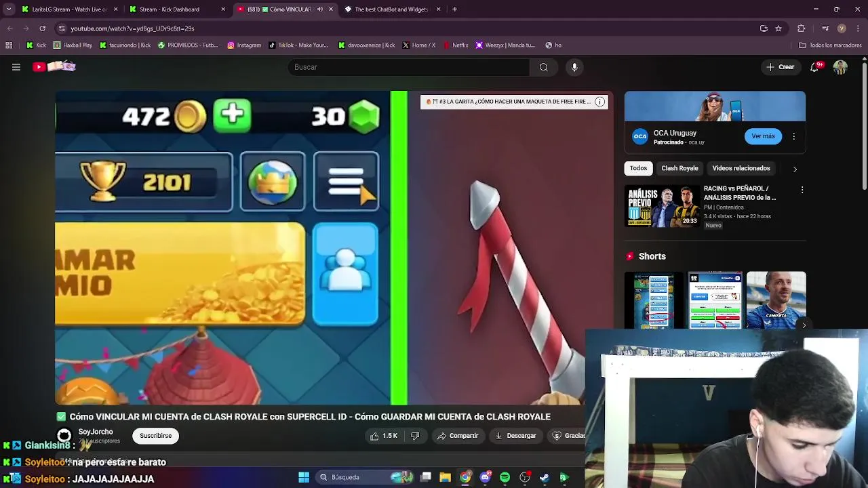Screen dimensions: 868x488
Task: Go to the YouTube home logo
Action: [54, 66]
